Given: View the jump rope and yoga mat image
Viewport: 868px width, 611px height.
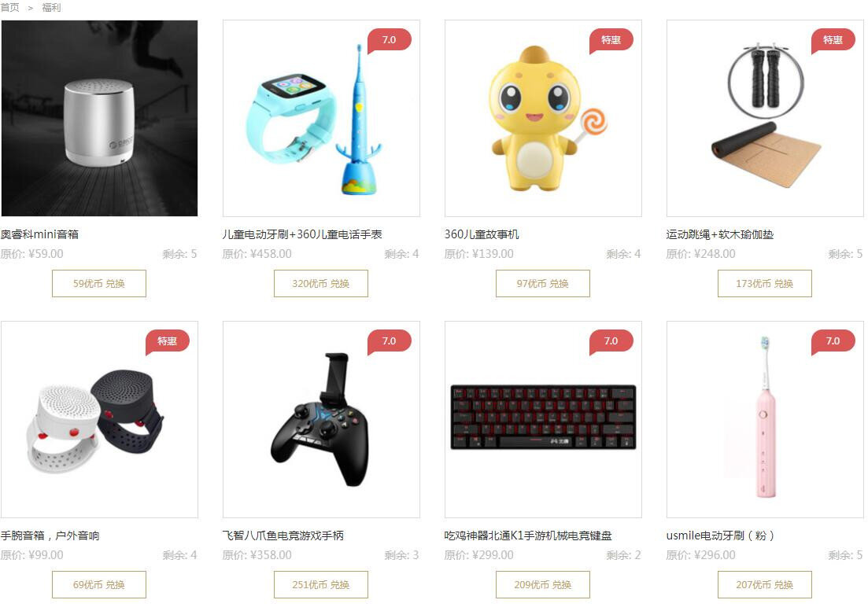Looking at the screenshot, I should tap(766, 118).
